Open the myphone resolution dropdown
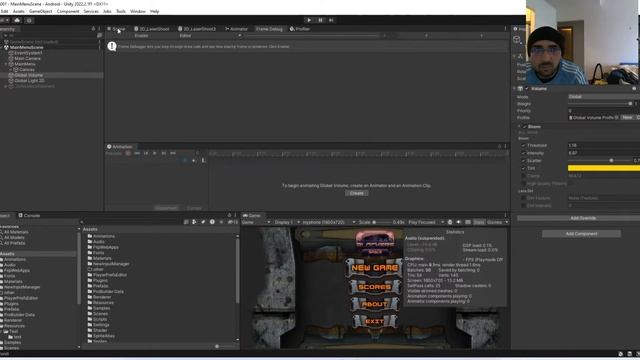 coord(329,222)
